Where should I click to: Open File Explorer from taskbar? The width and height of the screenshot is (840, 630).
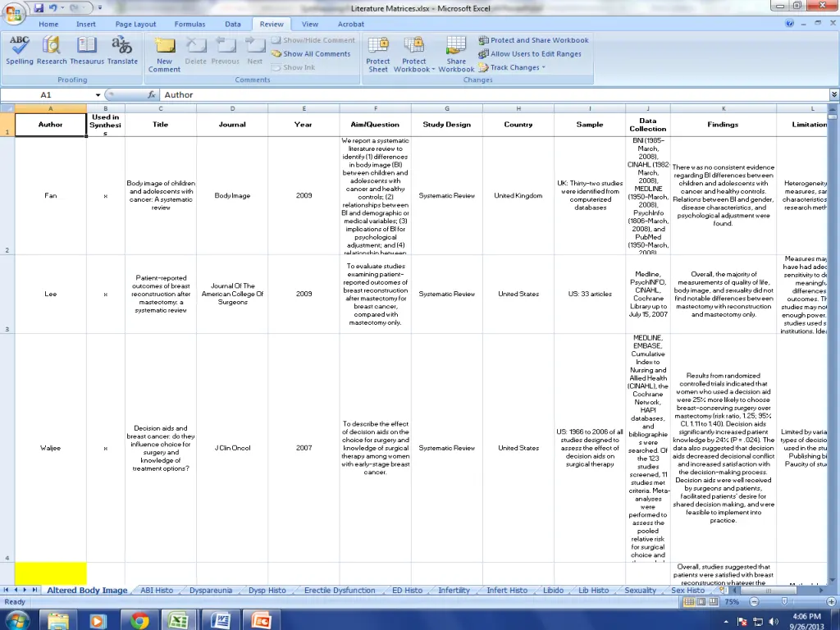pos(58,620)
